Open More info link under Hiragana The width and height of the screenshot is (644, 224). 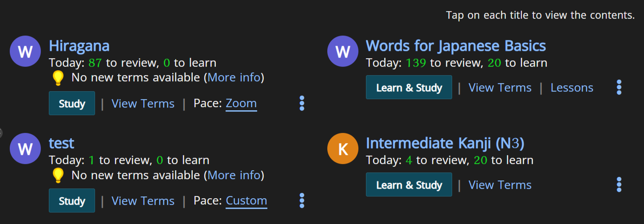coord(234,77)
